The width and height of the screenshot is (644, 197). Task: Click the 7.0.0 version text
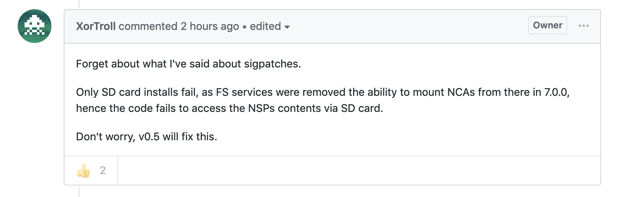tap(555, 92)
